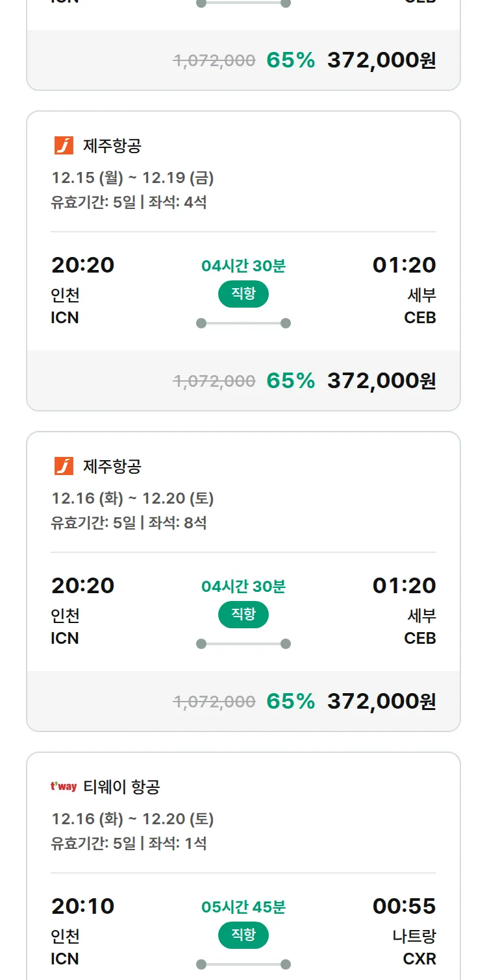Click the t'way airline logo
The width and height of the screenshot is (487, 980).
[64, 787]
